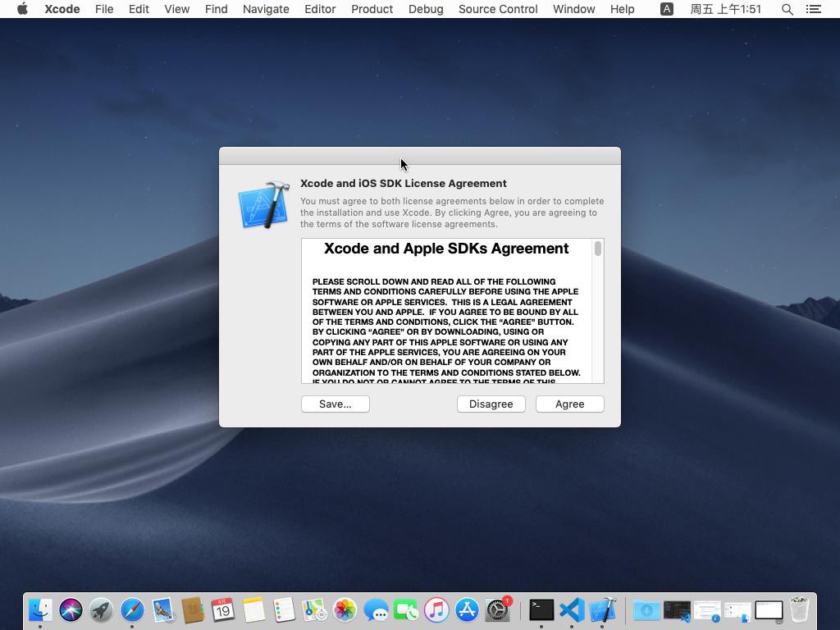Open the Edit menu
Screen dimensions: 840x630
(139, 9)
